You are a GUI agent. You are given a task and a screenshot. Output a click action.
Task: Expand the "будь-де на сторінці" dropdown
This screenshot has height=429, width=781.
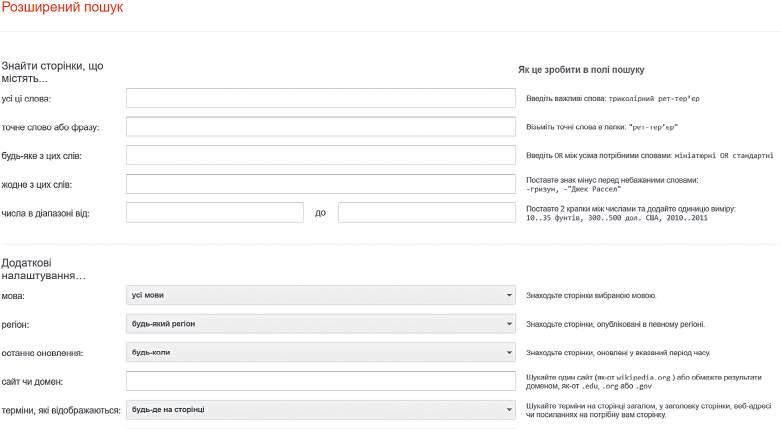(x=320, y=410)
